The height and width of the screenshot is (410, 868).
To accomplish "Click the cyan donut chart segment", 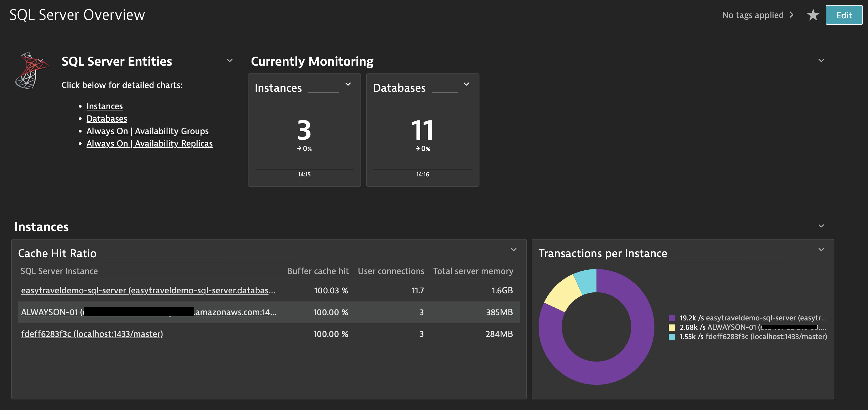I will pyautogui.click(x=587, y=281).
